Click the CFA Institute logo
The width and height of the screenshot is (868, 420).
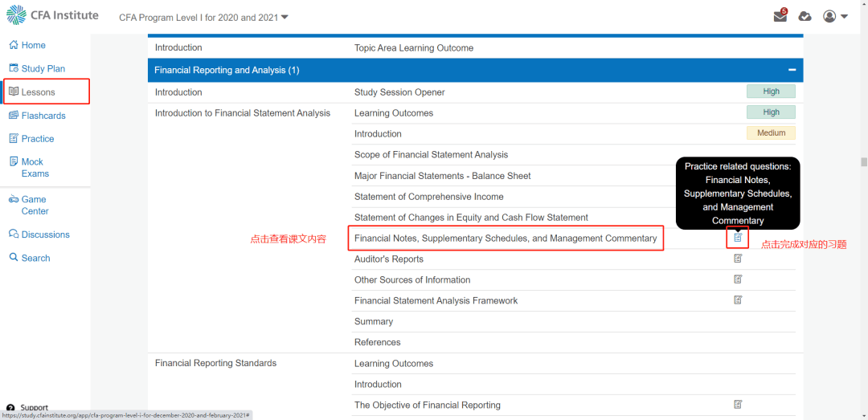[x=52, y=15]
